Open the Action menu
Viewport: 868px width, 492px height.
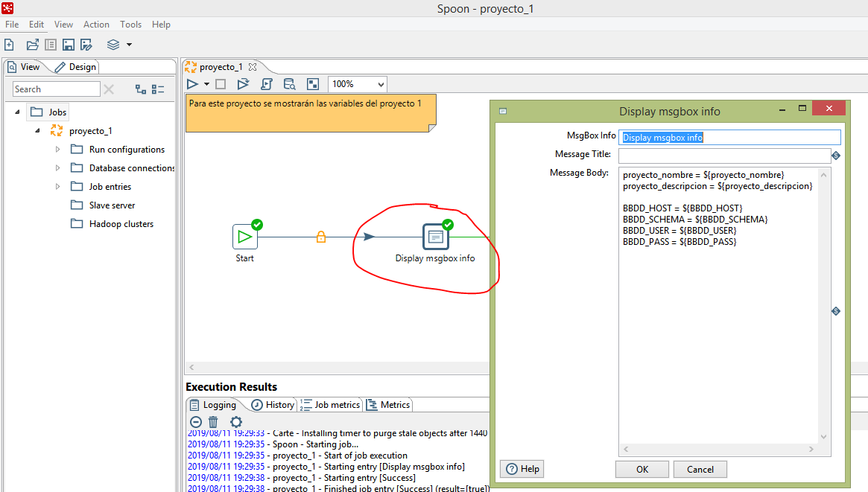coord(96,25)
